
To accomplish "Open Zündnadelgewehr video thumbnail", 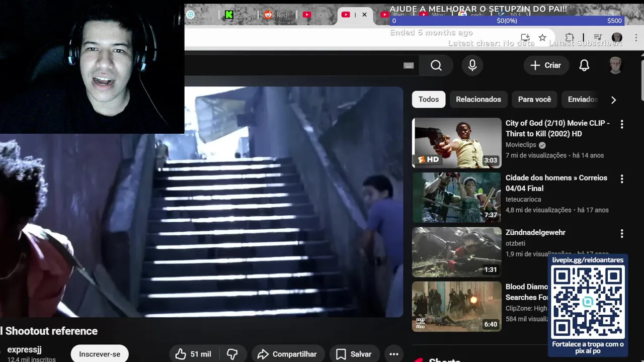I will (x=457, y=252).
